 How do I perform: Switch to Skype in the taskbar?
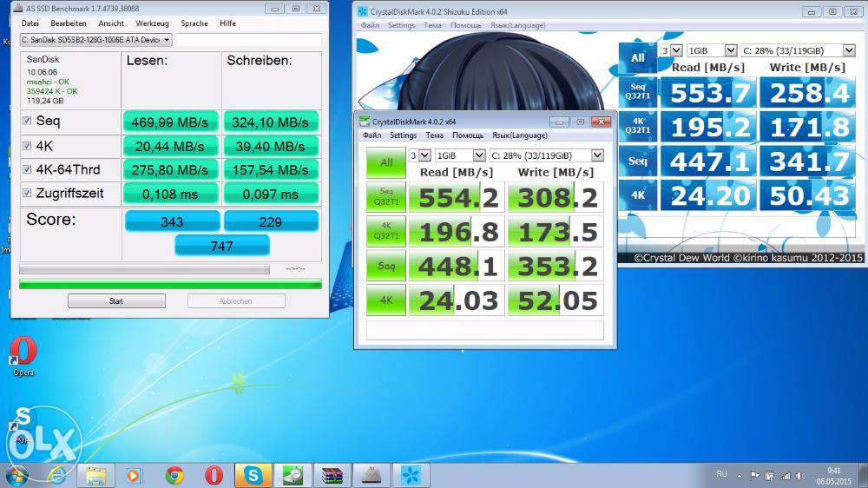[253, 476]
